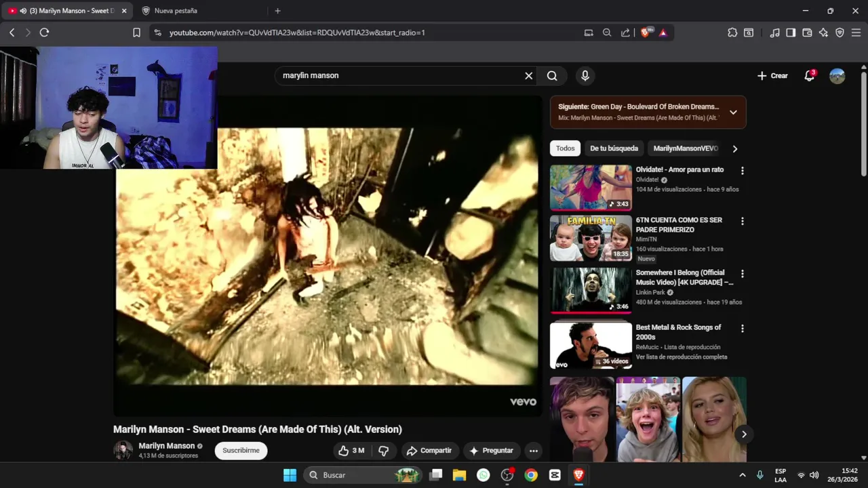Open a new tab with plus button
Image resolution: width=868 pixels, height=488 pixels.
pos(277,11)
